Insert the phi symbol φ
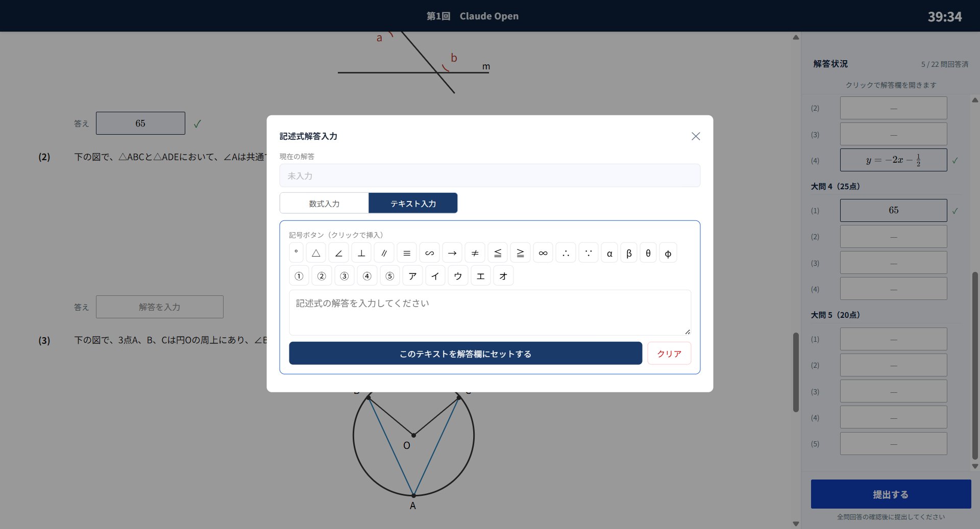 pos(668,253)
